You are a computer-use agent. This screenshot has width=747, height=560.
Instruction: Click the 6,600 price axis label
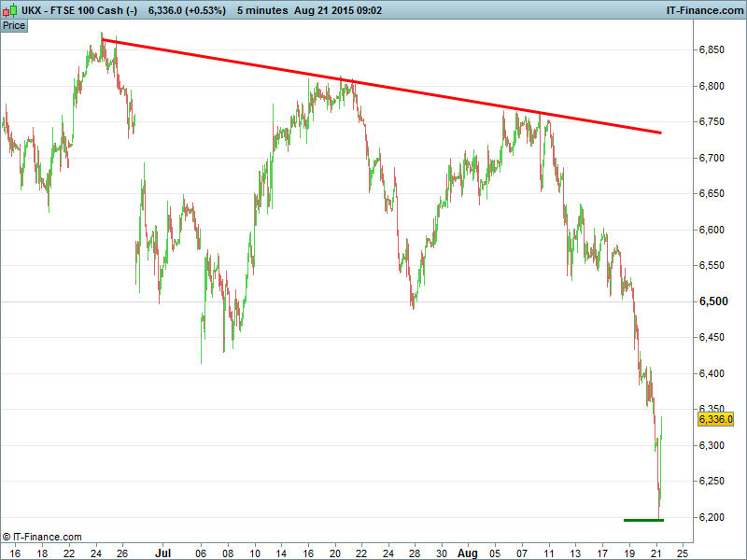[x=712, y=230]
